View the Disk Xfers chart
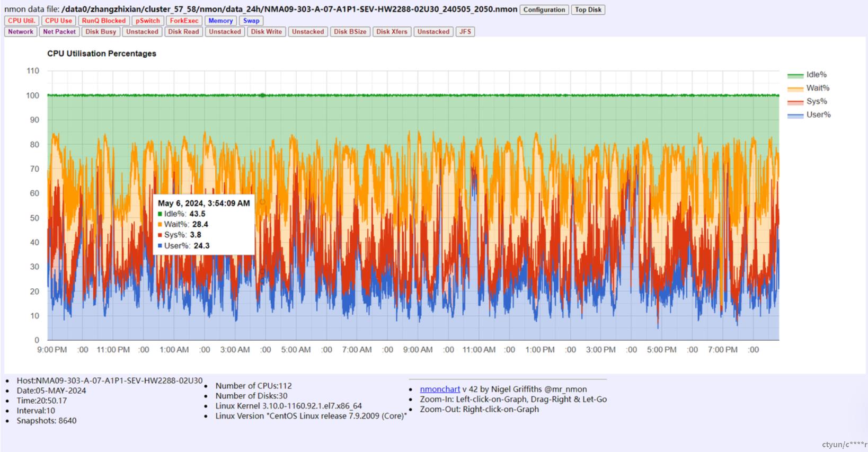 (392, 32)
